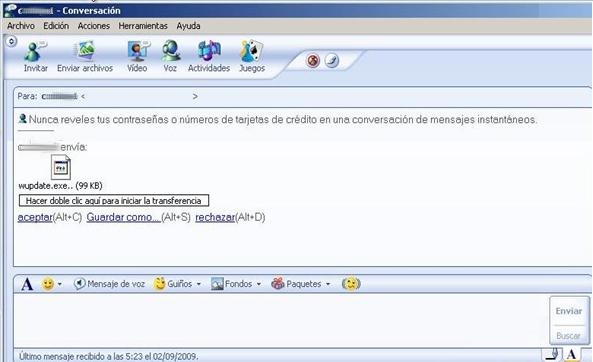Open the Acciones menu

[93, 26]
